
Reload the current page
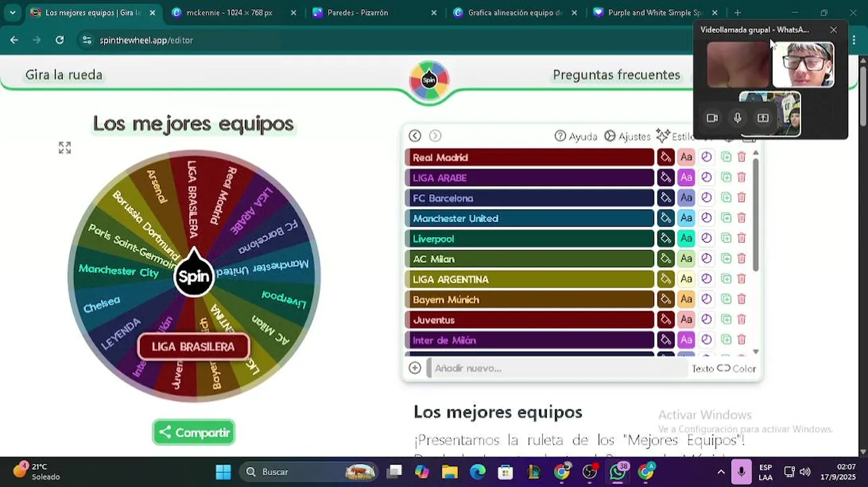[59, 40]
